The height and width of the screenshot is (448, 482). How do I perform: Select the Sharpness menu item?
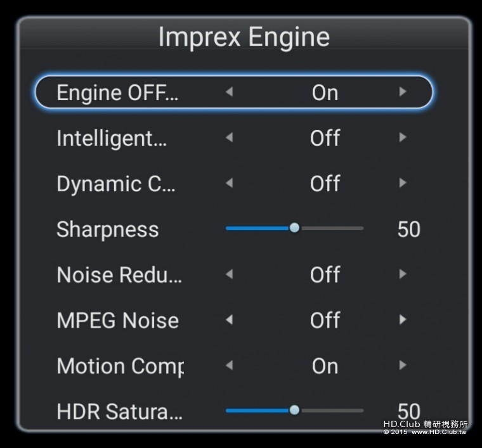point(107,229)
